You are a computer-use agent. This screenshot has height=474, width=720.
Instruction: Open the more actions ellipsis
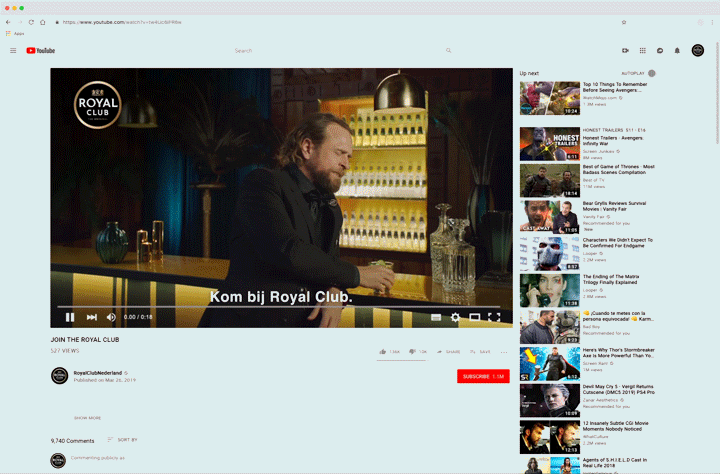pyautogui.click(x=504, y=352)
